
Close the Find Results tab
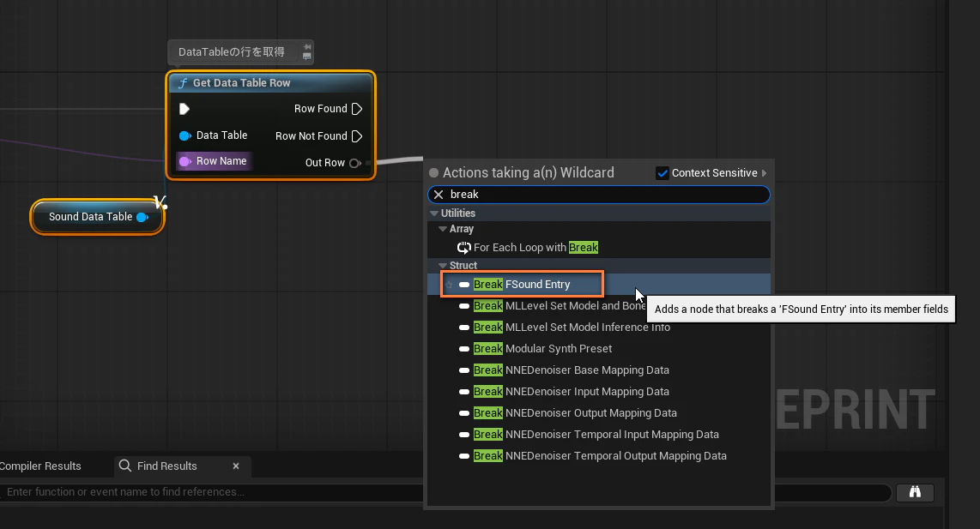point(236,466)
